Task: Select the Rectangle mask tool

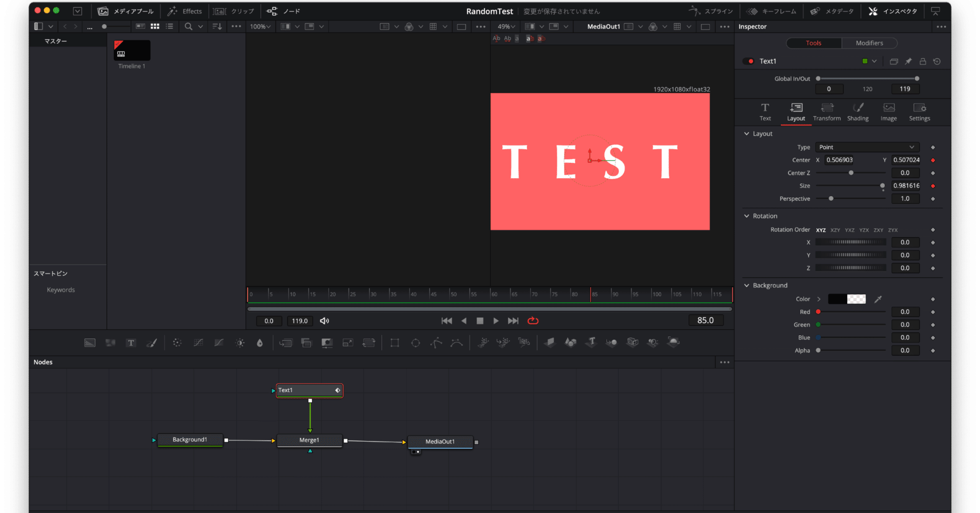Action: click(394, 343)
